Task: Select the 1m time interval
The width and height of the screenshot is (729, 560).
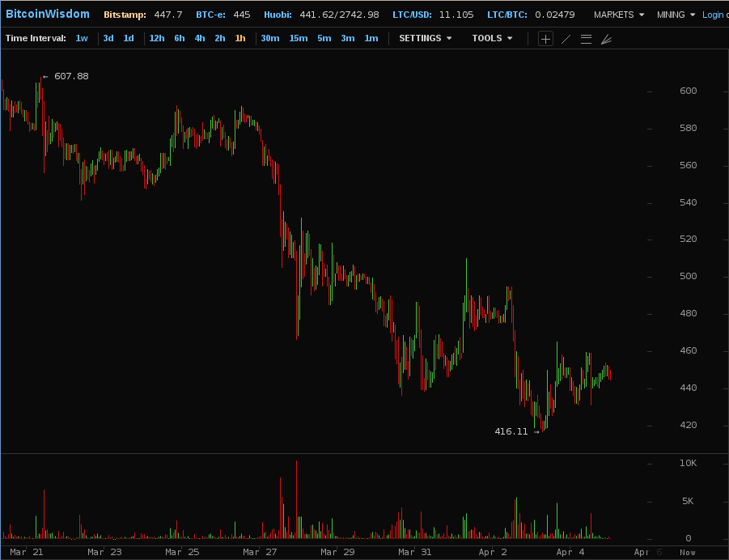Action: (371, 38)
